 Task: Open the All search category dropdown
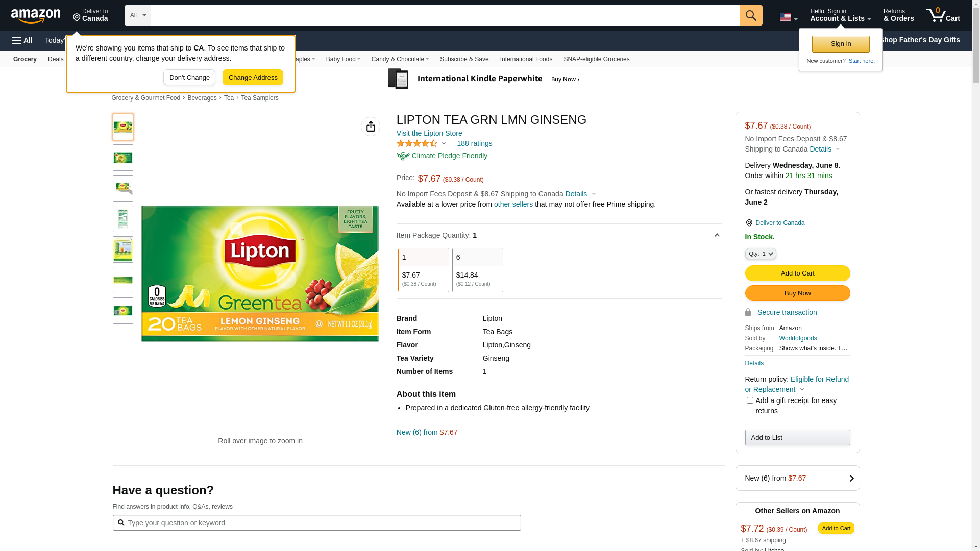point(138,15)
